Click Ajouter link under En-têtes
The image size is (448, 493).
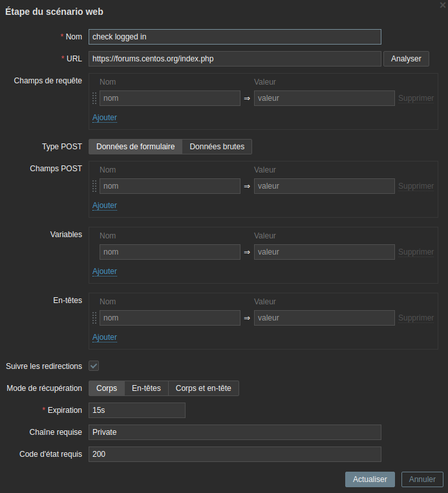click(x=105, y=337)
